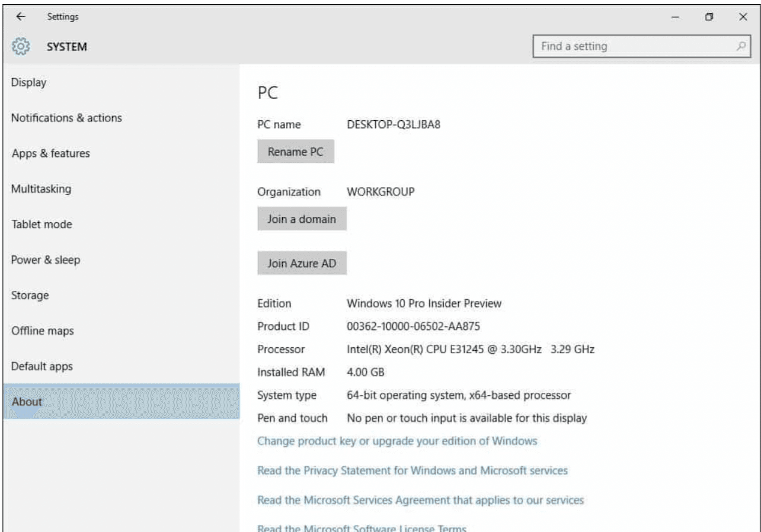The width and height of the screenshot is (761, 532).
Task: Click the PC name DESKTOP-Q3LJBA8
Action: tap(394, 125)
